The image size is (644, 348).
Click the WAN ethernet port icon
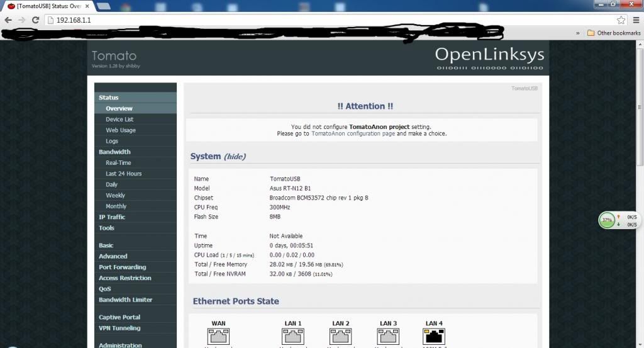pyautogui.click(x=218, y=337)
